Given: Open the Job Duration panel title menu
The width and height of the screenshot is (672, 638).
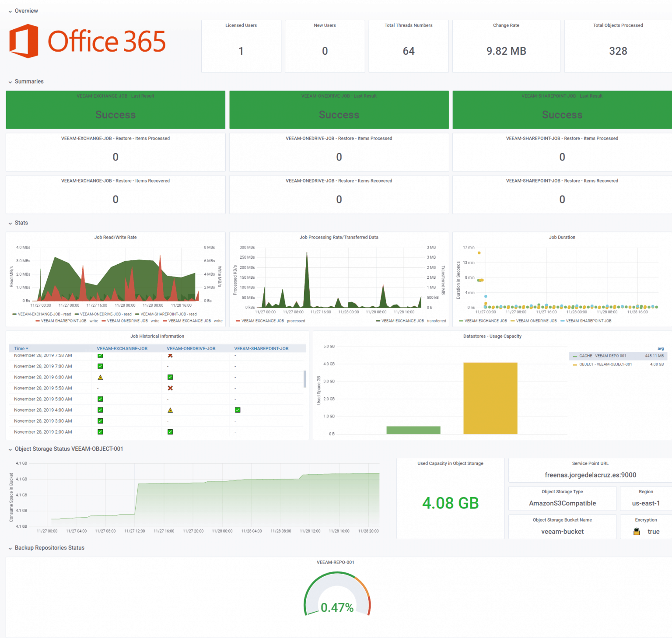Looking at the screenshot, I should click(x=562, y=237).
